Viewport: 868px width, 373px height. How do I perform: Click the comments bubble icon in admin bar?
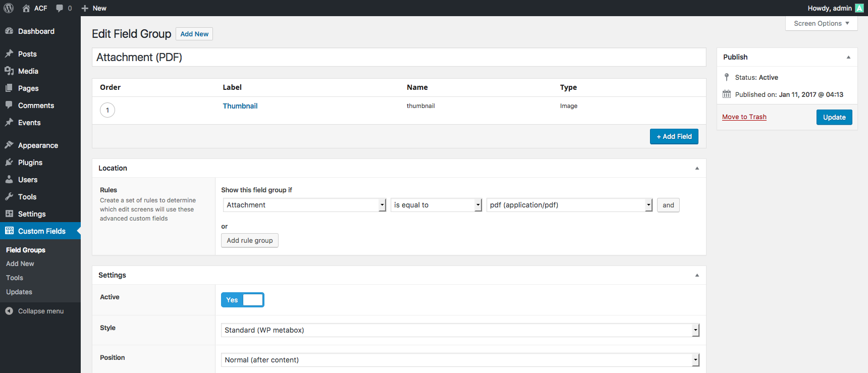click(60, 8)
